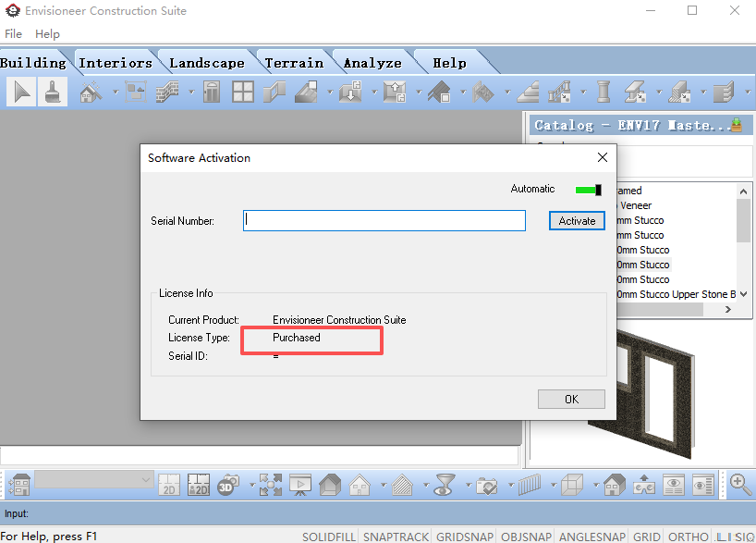Image resolution: width=756 pixels, height=543 pixels.
Task: Toggle ANGLESNAP in status bar
Action: pos(592,537)
